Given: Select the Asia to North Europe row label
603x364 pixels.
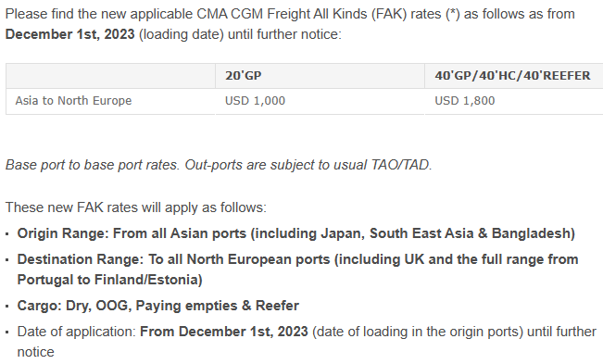Looking at the screenshot, I should [73, 101].
